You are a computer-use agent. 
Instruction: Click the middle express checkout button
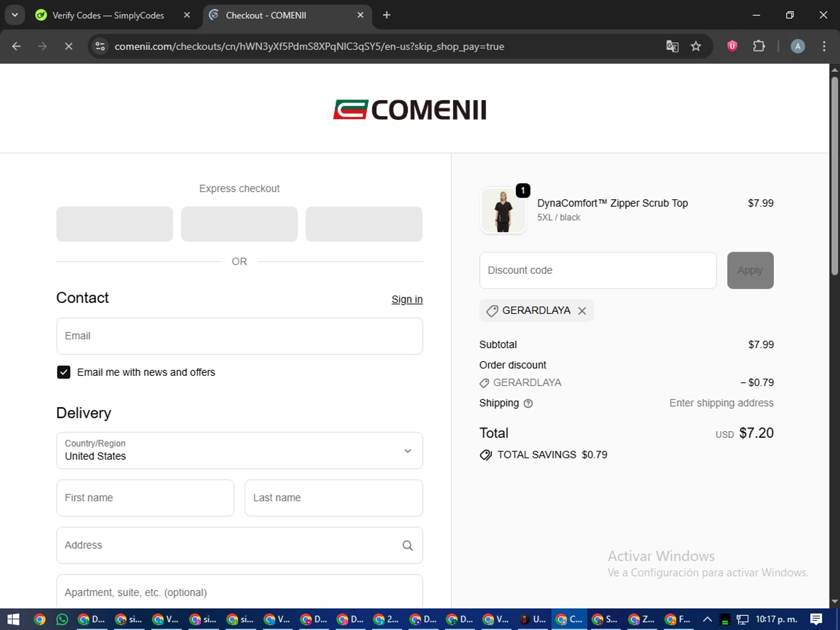pos(240,224)
